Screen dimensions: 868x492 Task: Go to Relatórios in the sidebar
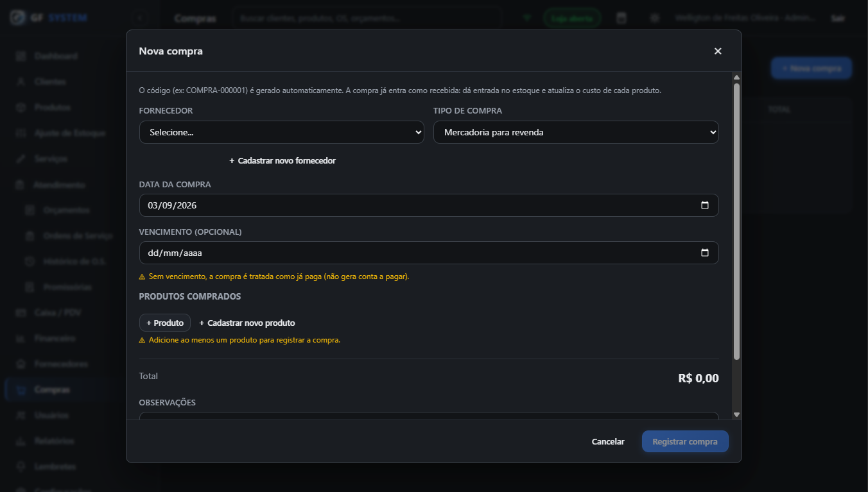[x=54, y=441]
